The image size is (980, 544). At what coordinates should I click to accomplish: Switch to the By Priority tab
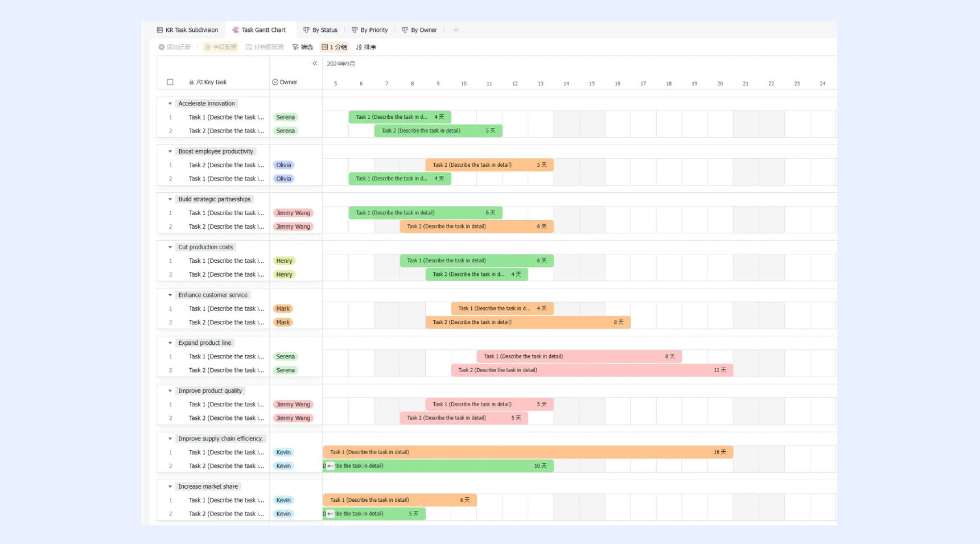pos(370,30)
